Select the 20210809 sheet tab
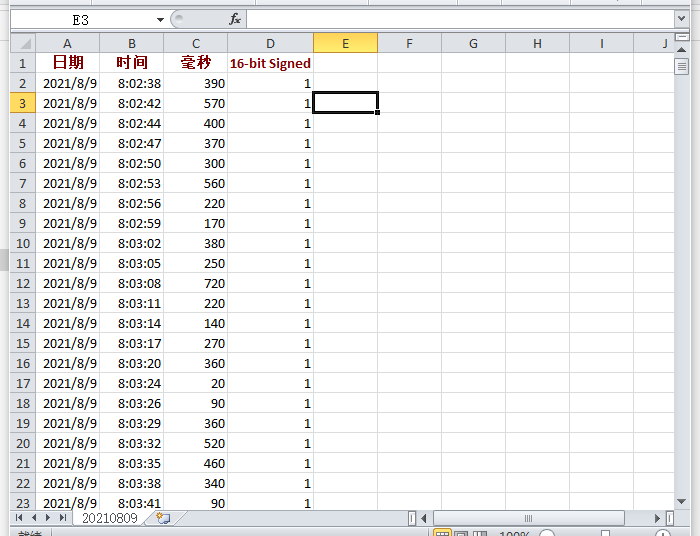700x536 pixels. click(x=109, y=518)
